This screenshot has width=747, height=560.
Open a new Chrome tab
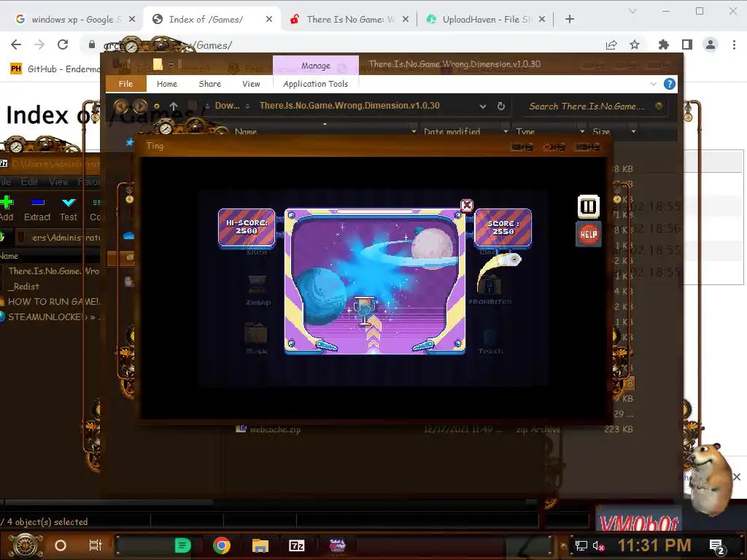pos(569,19)
